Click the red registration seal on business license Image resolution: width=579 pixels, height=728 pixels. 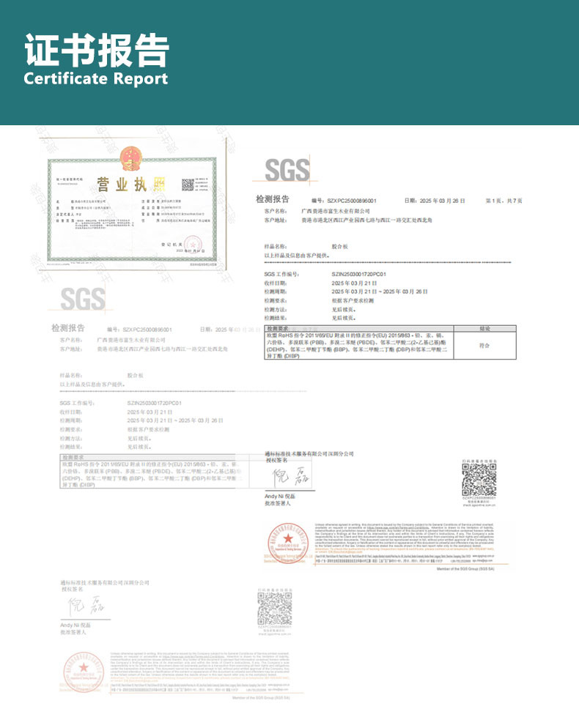pyautogui.click(x=193, y=244)
